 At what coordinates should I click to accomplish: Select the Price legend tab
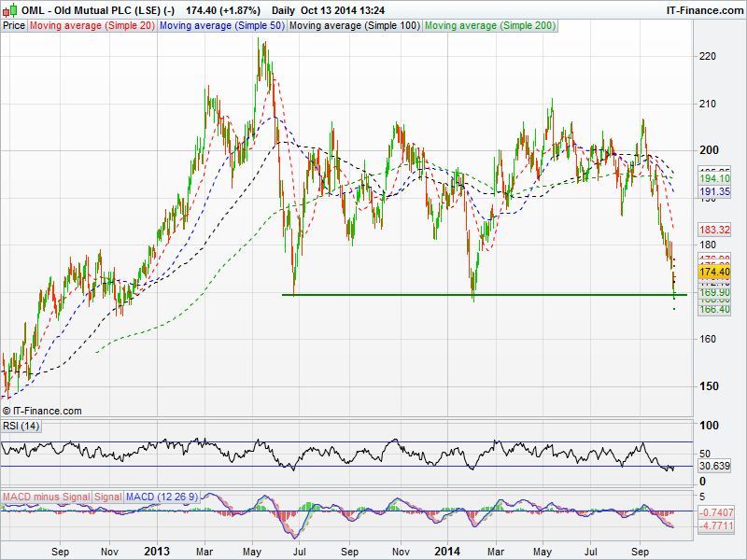click(x=14, y=25)
